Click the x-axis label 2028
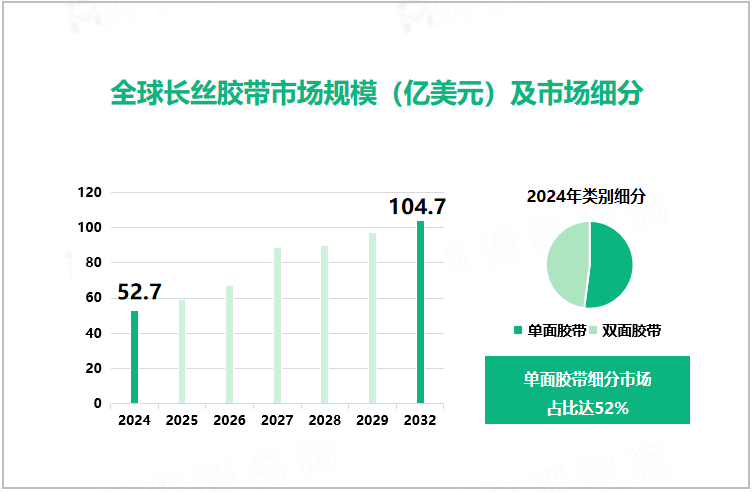The width and height of the screenshot is (752, 492). tap(325, 420)
